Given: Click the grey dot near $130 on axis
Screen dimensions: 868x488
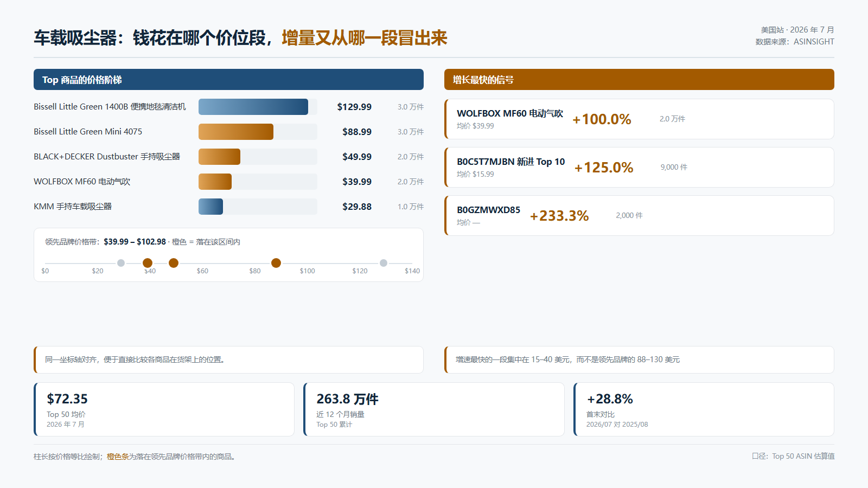Looking at the screenshot, I should 384,263.
